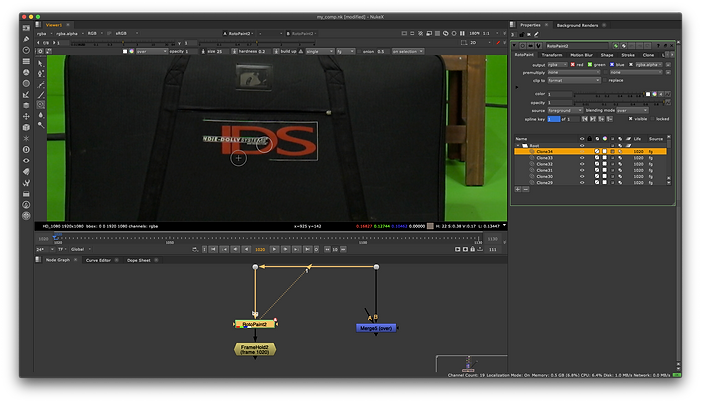Click the white color swatch beside color slider

(x=648, y=94)
